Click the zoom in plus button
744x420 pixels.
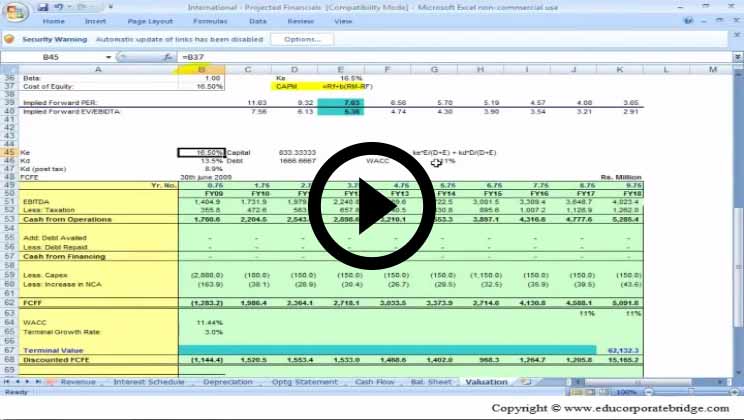click(735, 392)
